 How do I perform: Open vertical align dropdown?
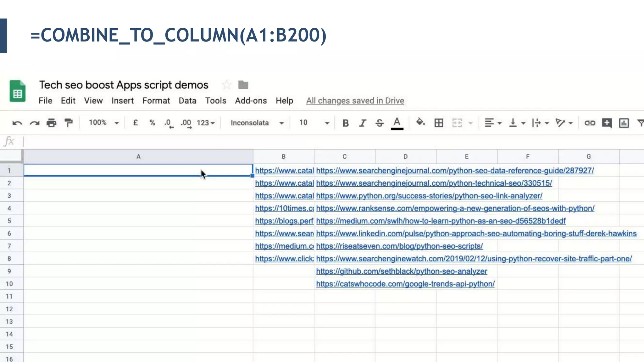tap(517, 123)
